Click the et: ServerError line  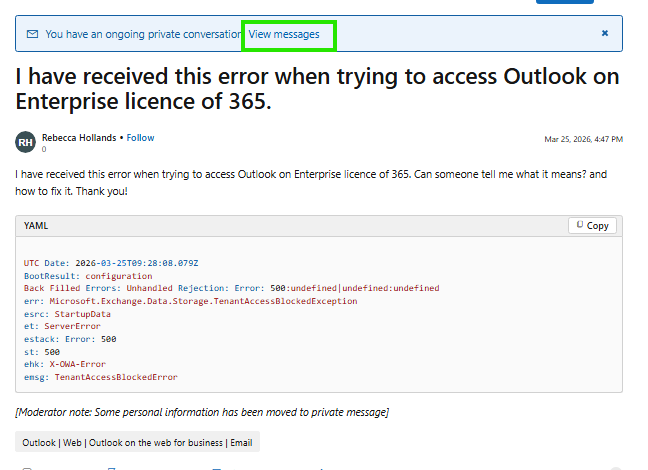[62, 326]
